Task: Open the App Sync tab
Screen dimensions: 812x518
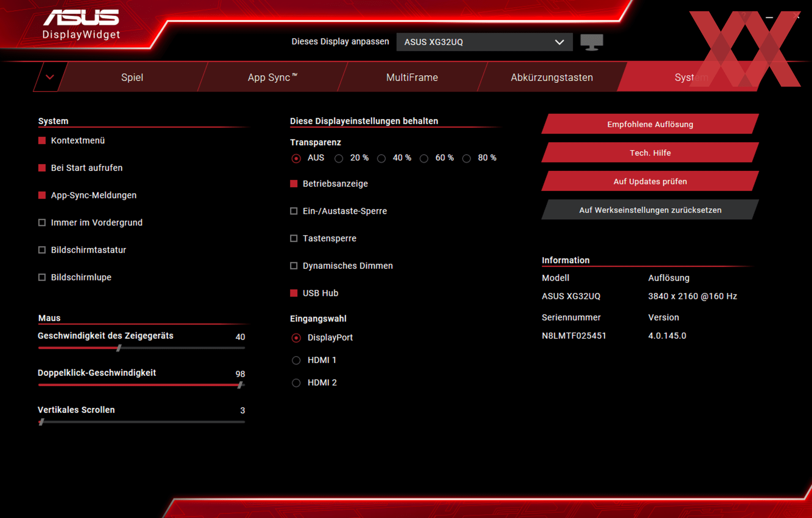Action: tap(272, 77)
